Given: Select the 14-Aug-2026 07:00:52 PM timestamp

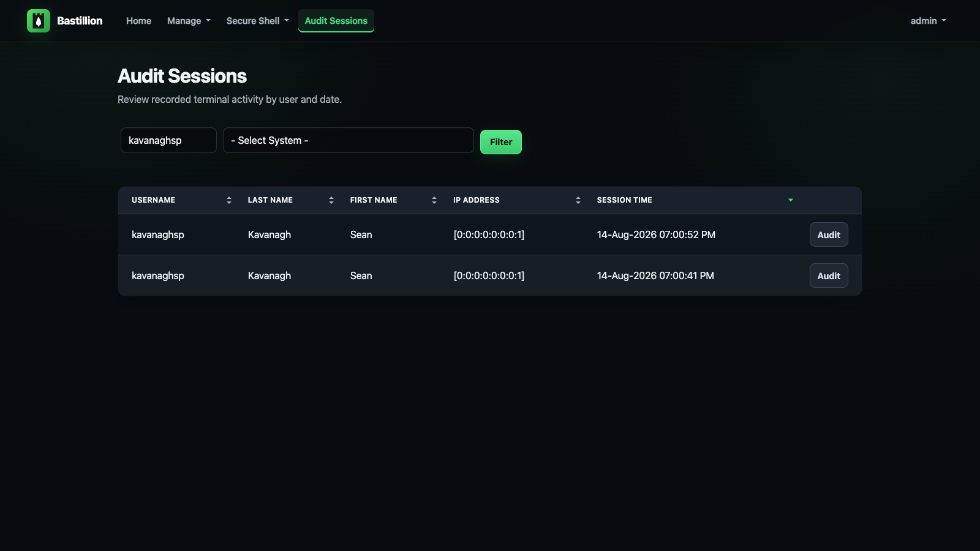Looking at the screenshot, I should pos(656,234).
